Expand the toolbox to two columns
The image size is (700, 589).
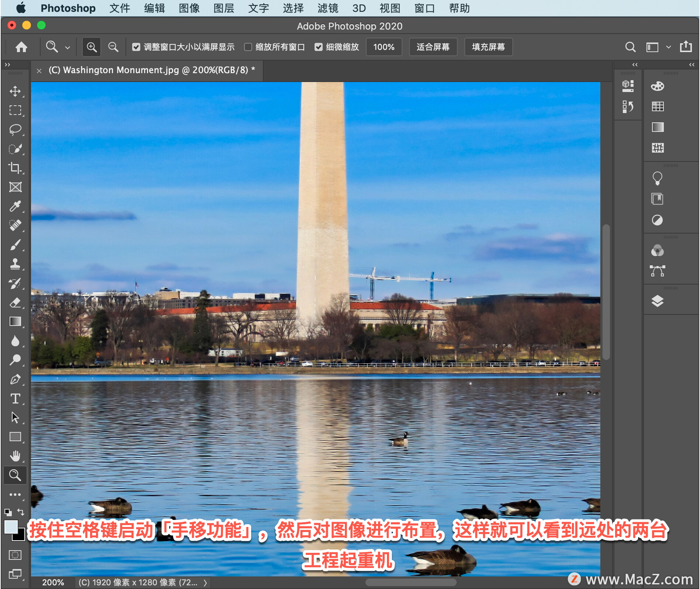[7, 65]
